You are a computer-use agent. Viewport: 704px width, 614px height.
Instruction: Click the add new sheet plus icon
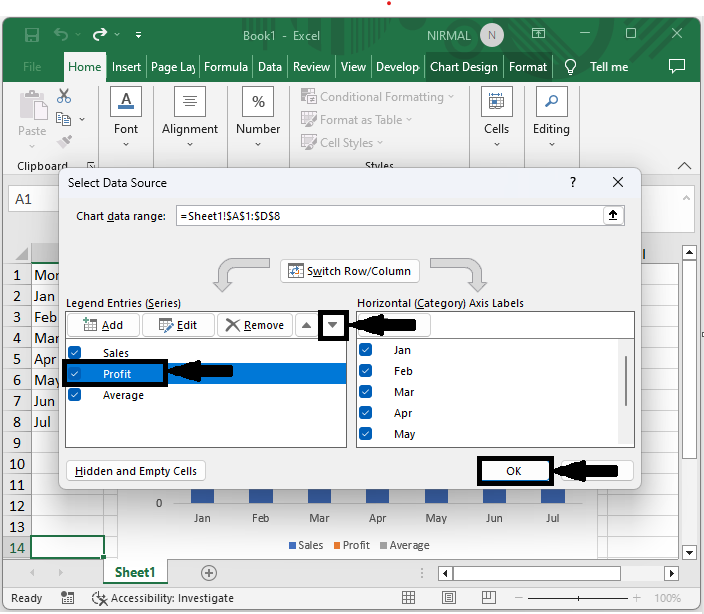tap(209, 573)
